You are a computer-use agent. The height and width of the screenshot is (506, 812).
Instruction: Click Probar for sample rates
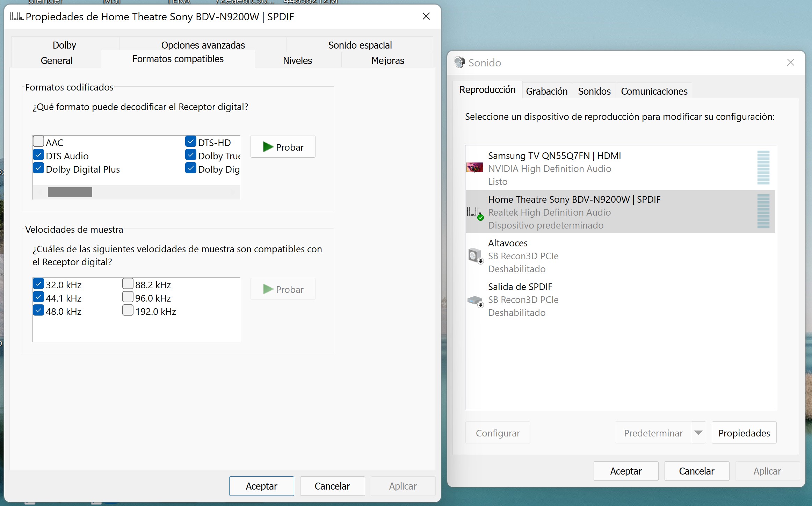coord(283,289)
